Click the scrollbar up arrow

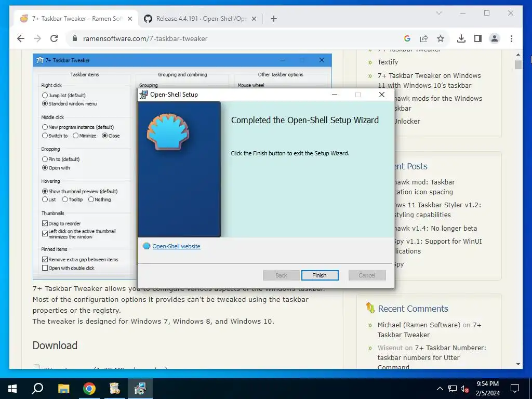click(x=518, y=54)
